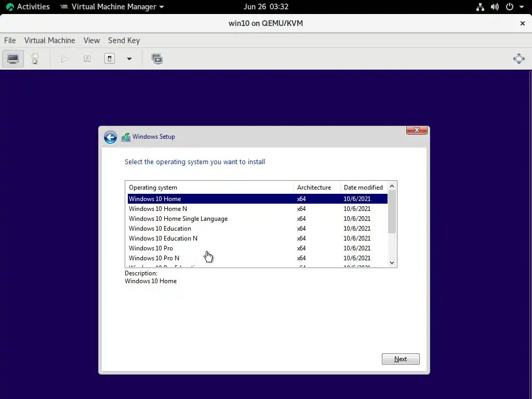The image size is (532, 399).
Task: Click the Operating system column header
Action: pyautogui.click(x=209, y=187)
